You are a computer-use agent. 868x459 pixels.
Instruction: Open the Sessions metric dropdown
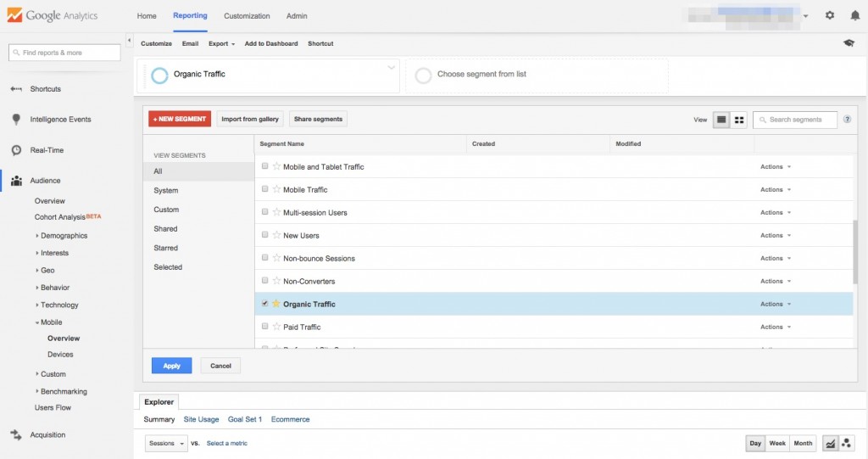click(x=166, y=443)
